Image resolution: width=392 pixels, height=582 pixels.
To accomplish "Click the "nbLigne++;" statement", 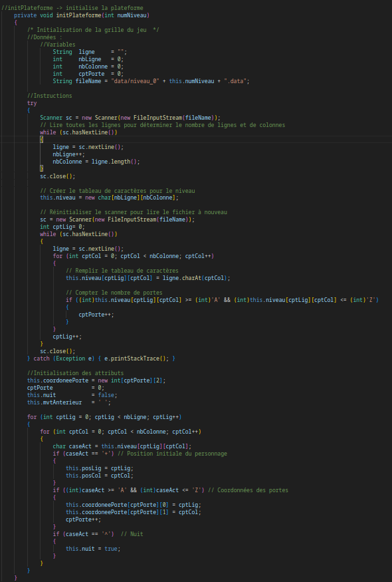I will [x=68, y=154].
